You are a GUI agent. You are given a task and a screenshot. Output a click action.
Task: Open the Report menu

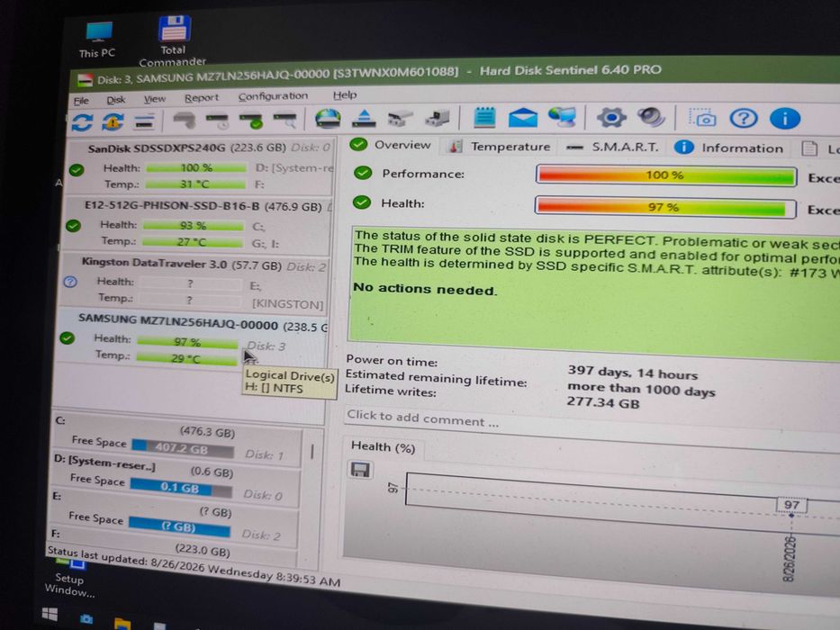(x=202, y=97)
